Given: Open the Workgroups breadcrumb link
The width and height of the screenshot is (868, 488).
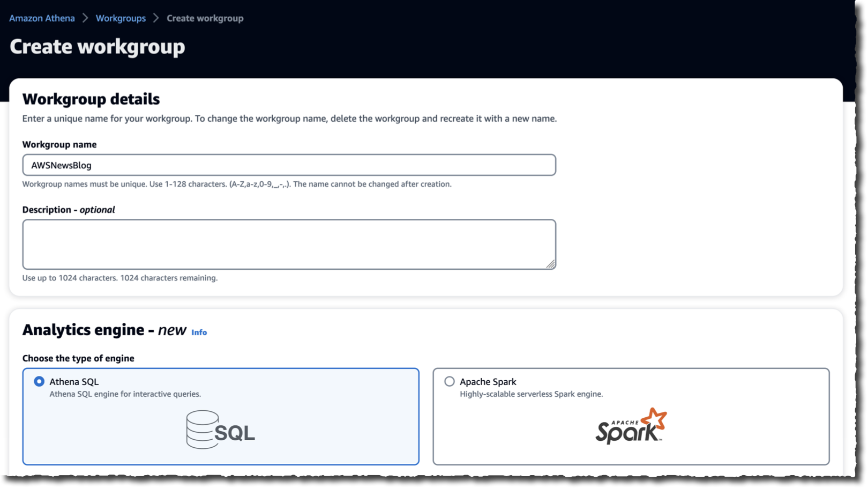Looking at the screenshot, I should point(121,18).
